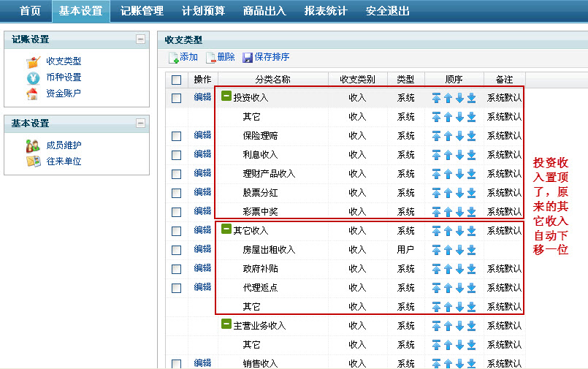Viewport: 588px width, 369px height.
Task: Move 投资收入 row down one
Action: click(x=459, y=98)
